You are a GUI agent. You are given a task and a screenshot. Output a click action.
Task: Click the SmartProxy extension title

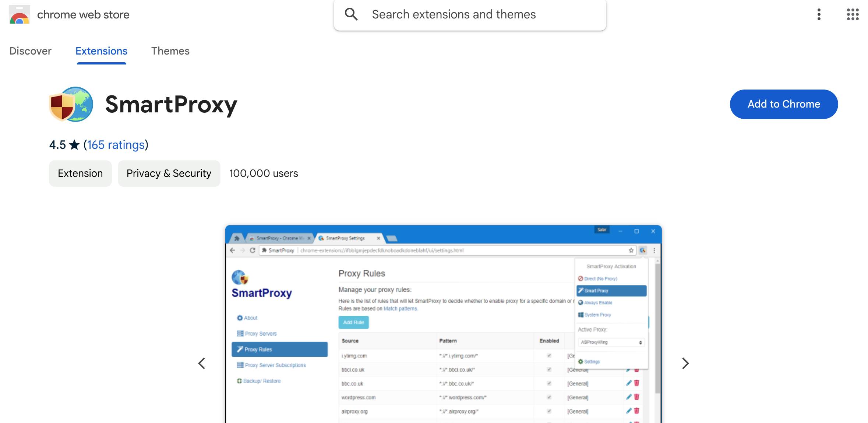point(171,105)
